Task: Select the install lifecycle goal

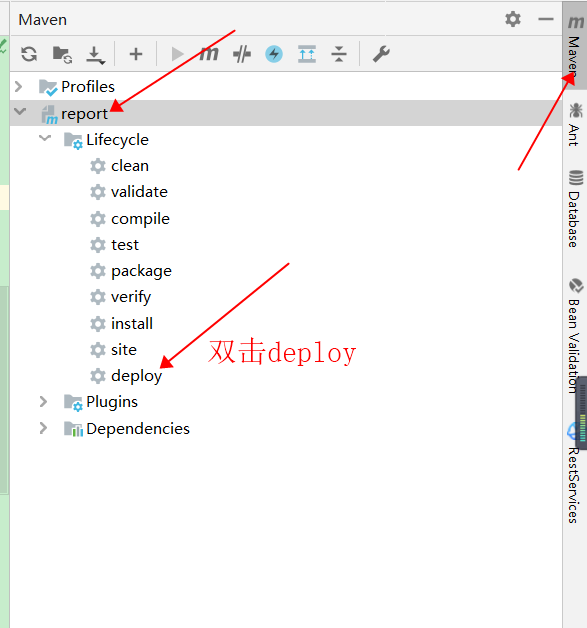Action: coord(132,324)
